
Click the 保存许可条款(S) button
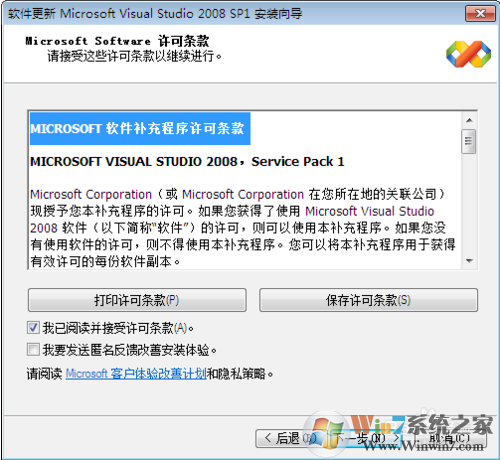[368, 300]
